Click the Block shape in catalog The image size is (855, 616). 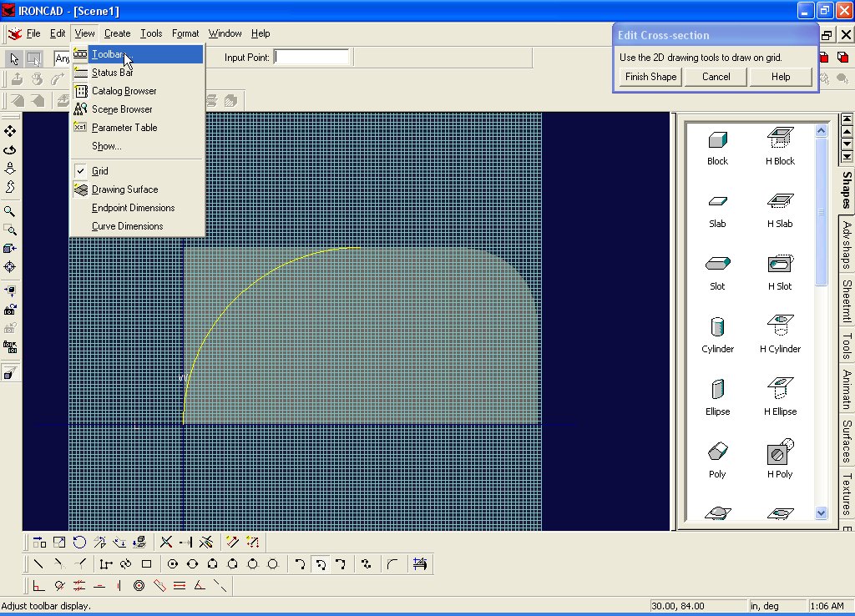coord(717,148)
